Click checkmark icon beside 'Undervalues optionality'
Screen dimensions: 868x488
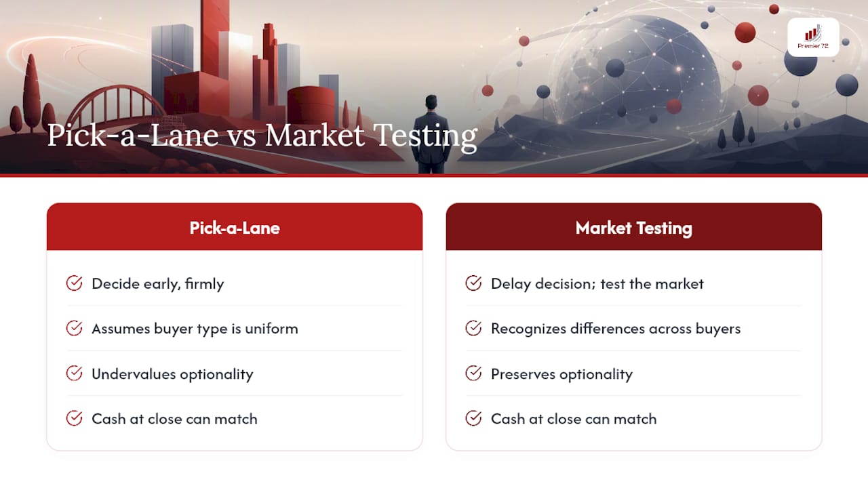pyautogui.click(x=74, y=373)
